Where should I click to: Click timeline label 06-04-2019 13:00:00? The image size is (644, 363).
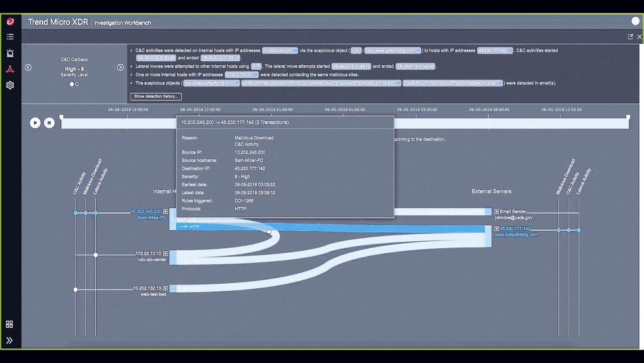[128, 110]
